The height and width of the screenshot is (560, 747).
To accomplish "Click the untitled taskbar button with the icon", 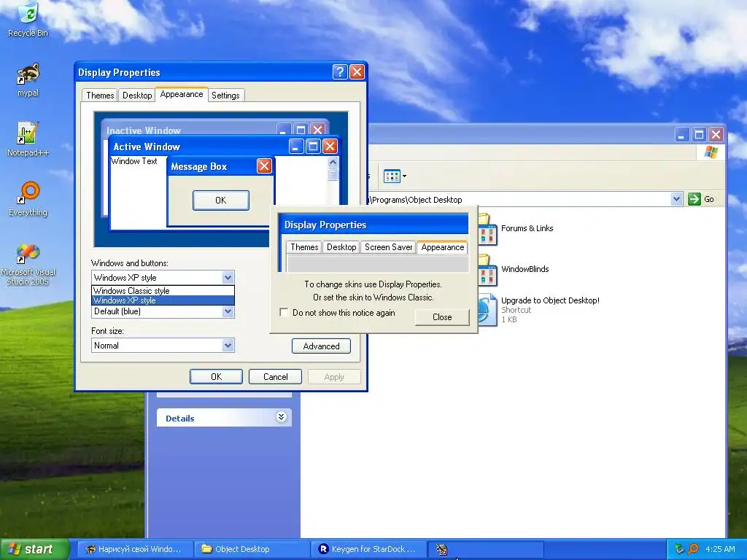I will pos(486,549).
